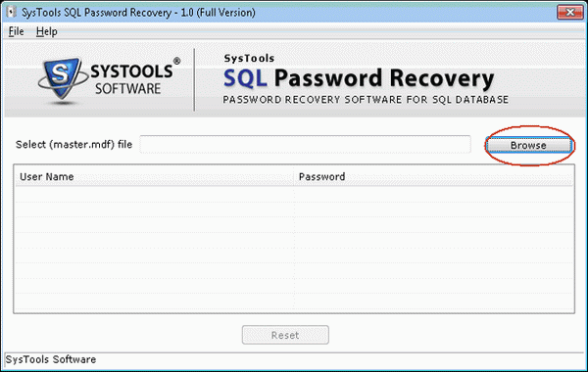Click the SysTools Software status bar text
Viewport: 588px width, 372px height.
pos(51,359)
